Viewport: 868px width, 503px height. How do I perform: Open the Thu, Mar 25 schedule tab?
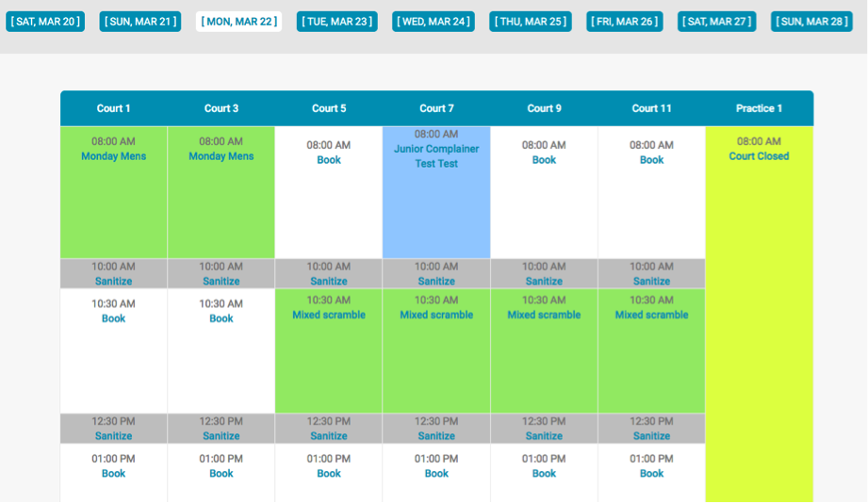[531, 22]
